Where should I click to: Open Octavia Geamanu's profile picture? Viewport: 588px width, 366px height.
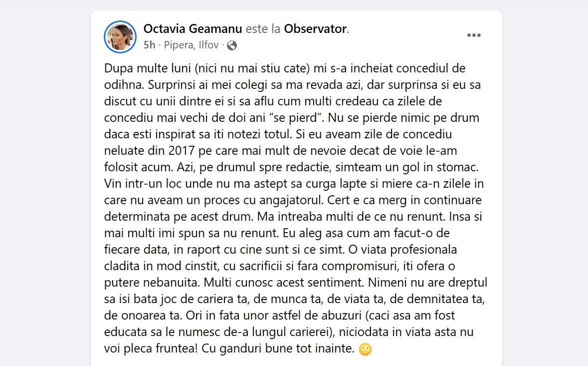120,37
